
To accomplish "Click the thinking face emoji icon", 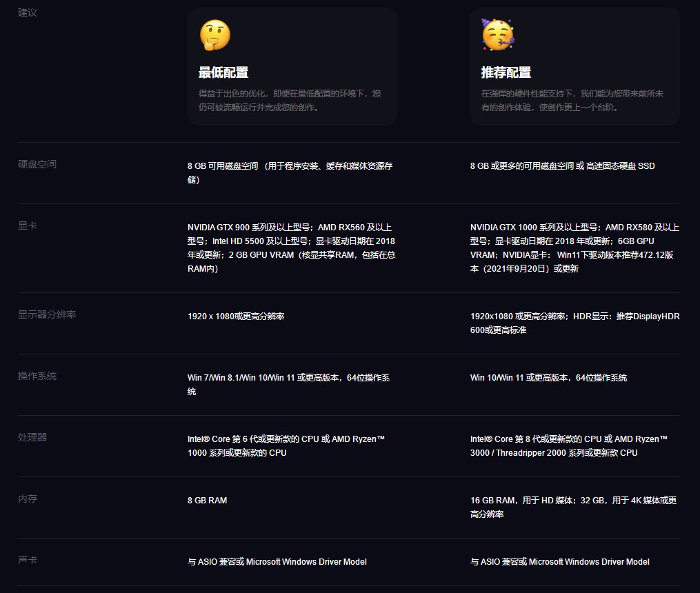I will tap(215, 34).
